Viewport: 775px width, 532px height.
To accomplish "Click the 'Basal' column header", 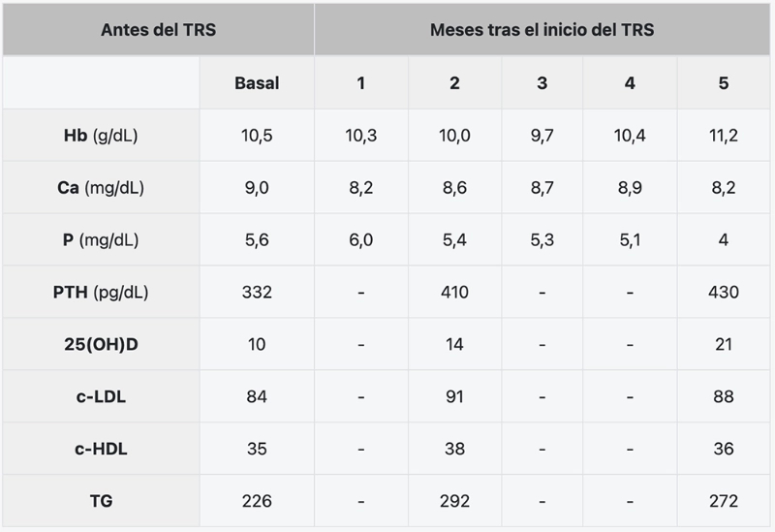I will [x=257, y=83].
